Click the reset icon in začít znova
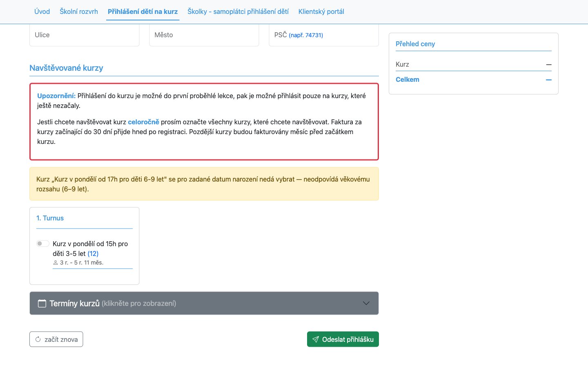588x368 pixels. tap(38, 339)
